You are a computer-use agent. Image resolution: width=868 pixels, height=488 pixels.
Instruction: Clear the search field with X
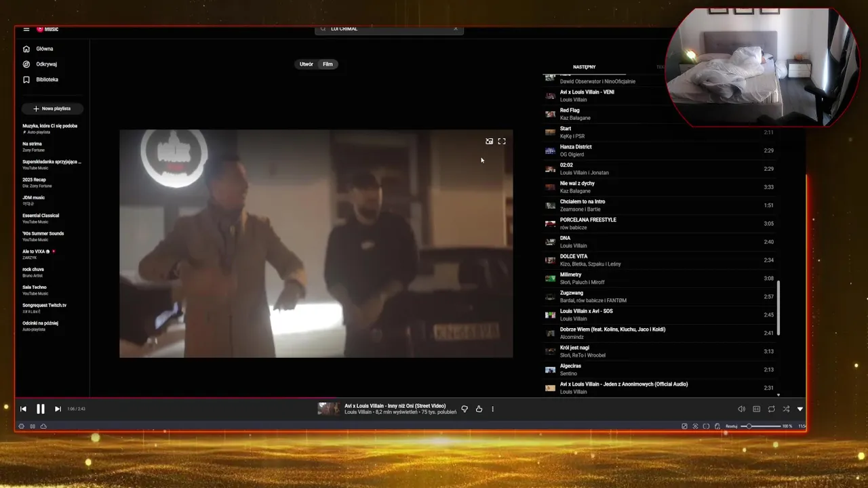click(456, 29)
